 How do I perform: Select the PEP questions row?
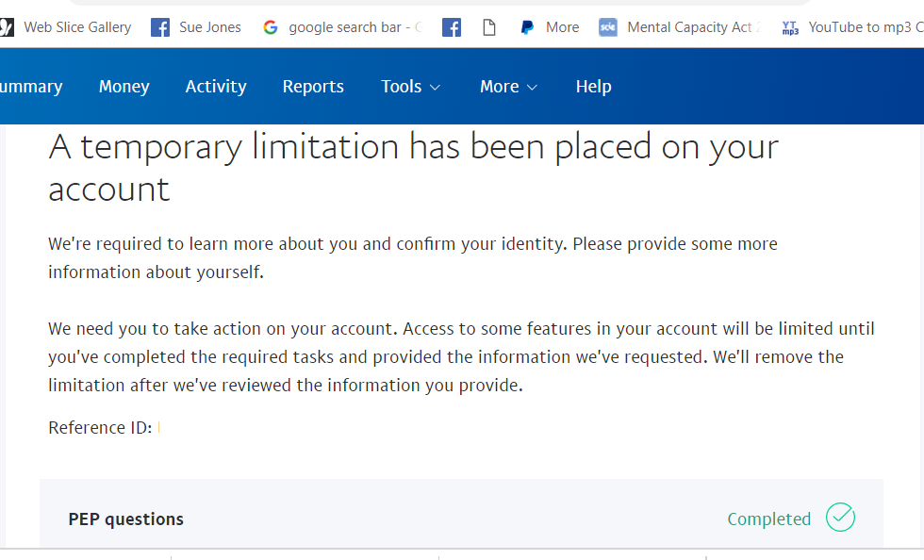125,519
